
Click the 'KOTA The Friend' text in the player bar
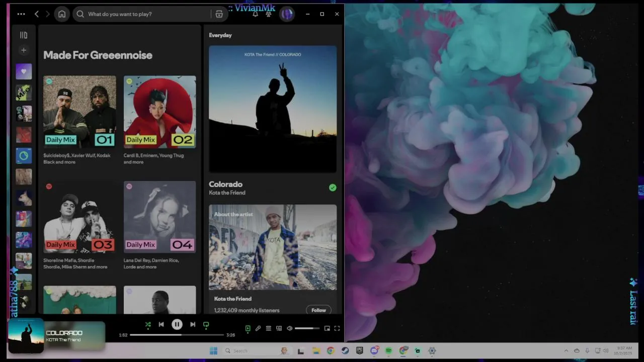(x=63, y=340)
